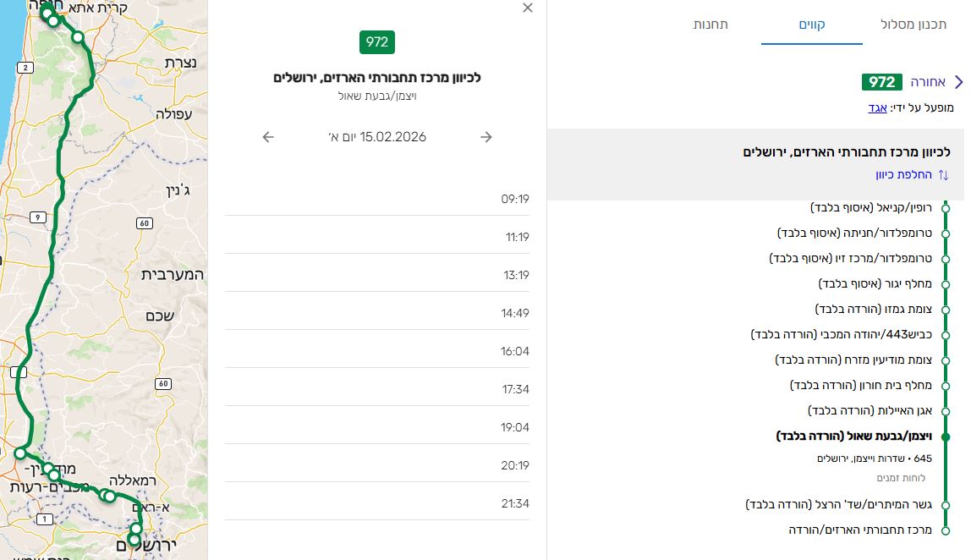
Task: Go to previous day using left arrow
Action: click(268, 136)
